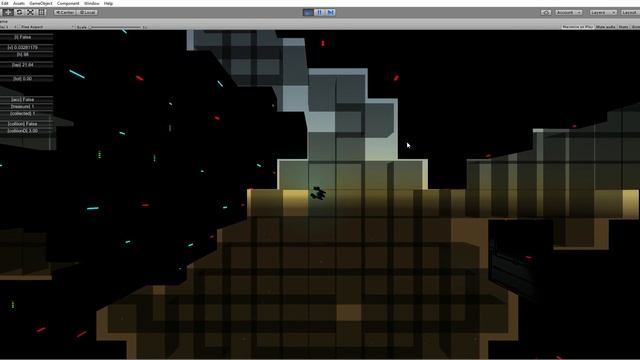640x360 pixels.
Task: Toggle the Center pivot mode button
Action: pos(65,12)
